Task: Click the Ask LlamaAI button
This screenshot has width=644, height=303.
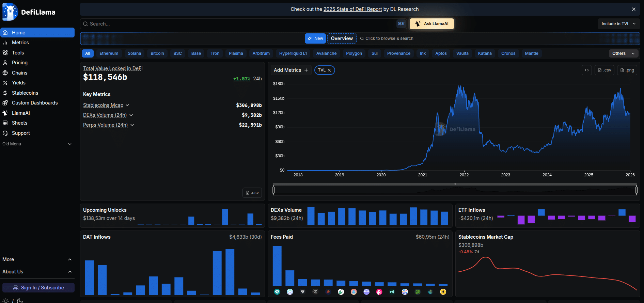Action: click(431, 24)
